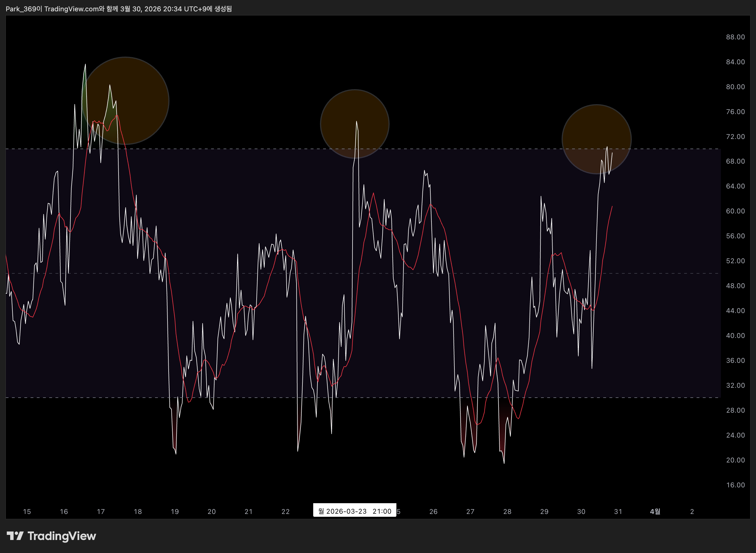The image size is (756, 553).
Task: Click the 28.00 price scale label
Action: (735, 410)
